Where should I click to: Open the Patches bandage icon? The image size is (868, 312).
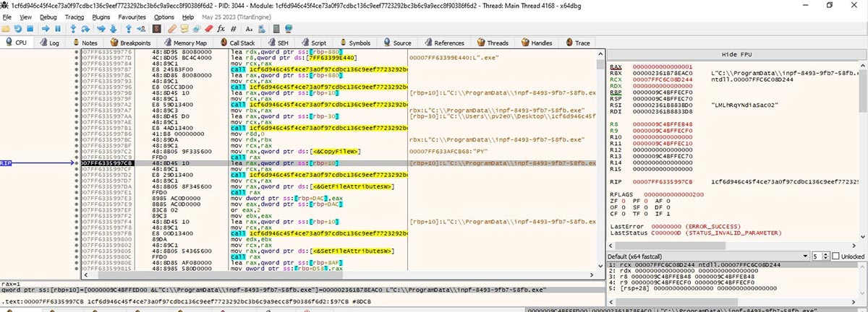pyautogui.click(x=172, y=29)
